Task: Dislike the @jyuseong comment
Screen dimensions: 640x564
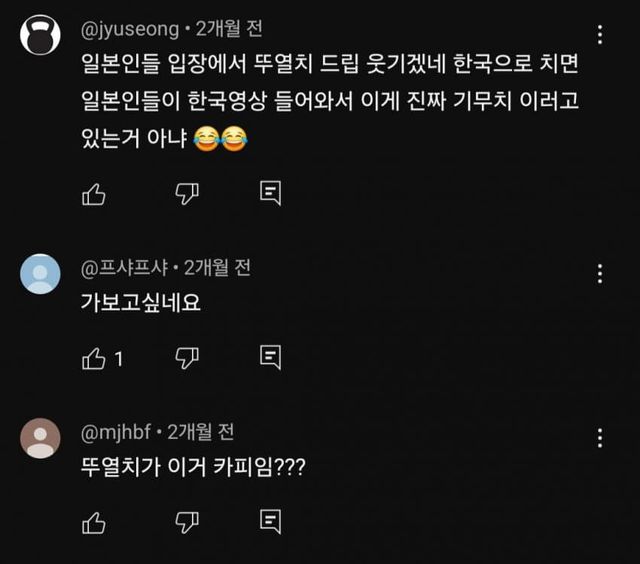Action: point(187,194)
